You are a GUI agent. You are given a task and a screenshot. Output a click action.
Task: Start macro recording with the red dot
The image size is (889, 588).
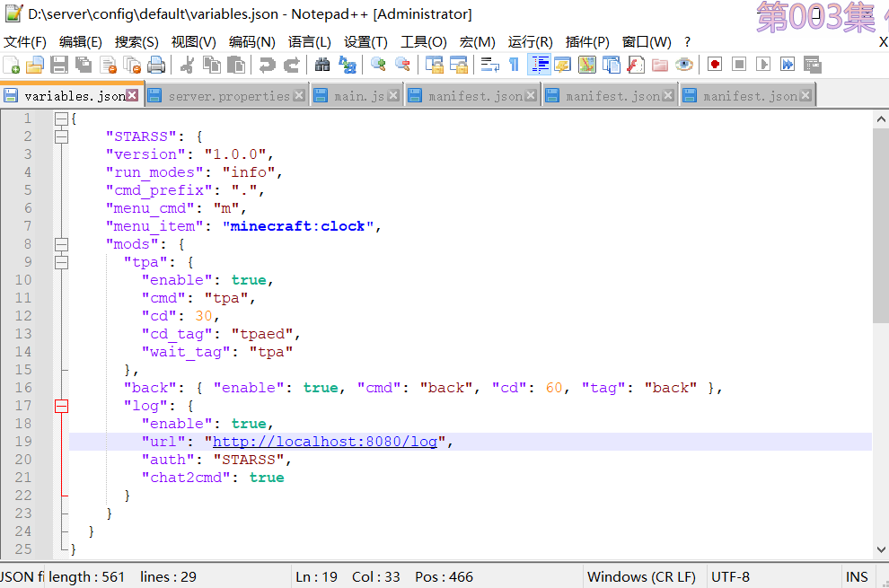coord(715,65)
